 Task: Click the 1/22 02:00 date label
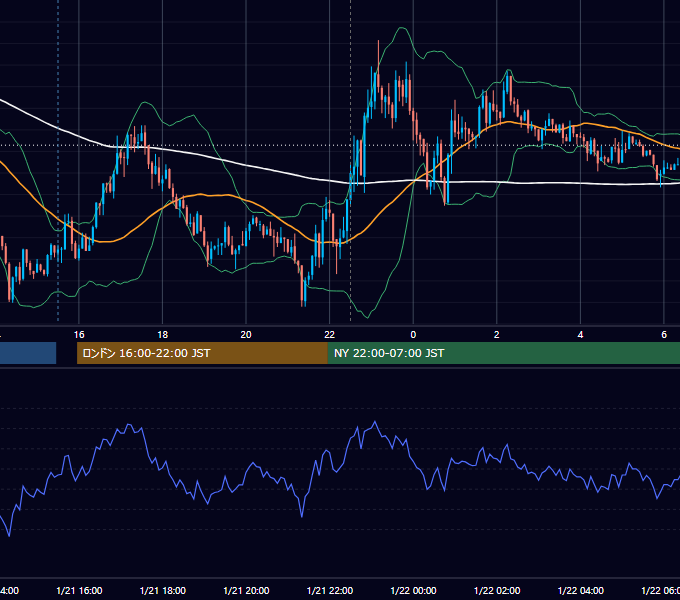pyautogui.click(x=497, y=591)
